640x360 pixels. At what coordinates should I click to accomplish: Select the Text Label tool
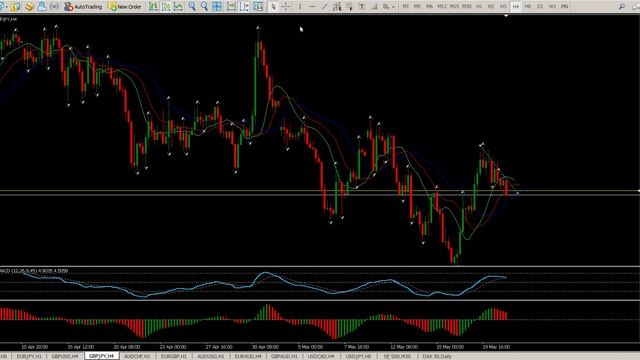tap(374, 7)
